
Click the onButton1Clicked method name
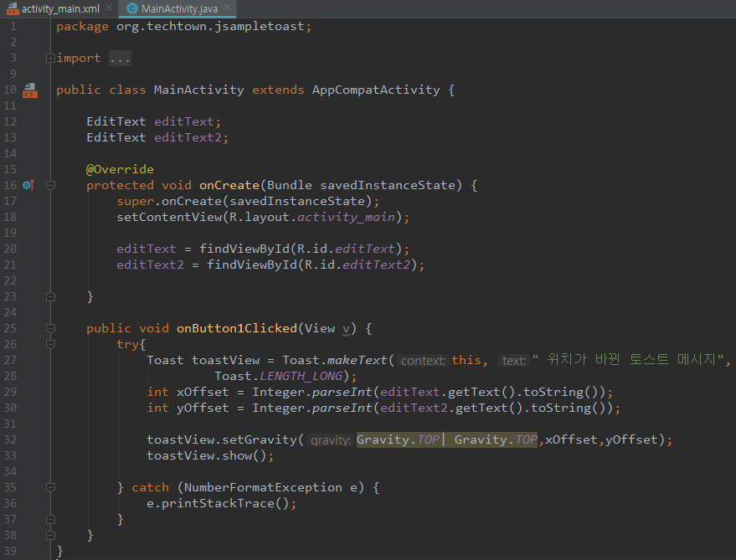coord(237,328)
